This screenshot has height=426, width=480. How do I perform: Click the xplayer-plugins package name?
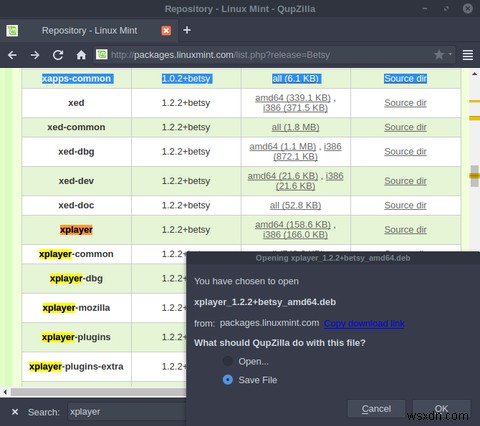point(76,337)
